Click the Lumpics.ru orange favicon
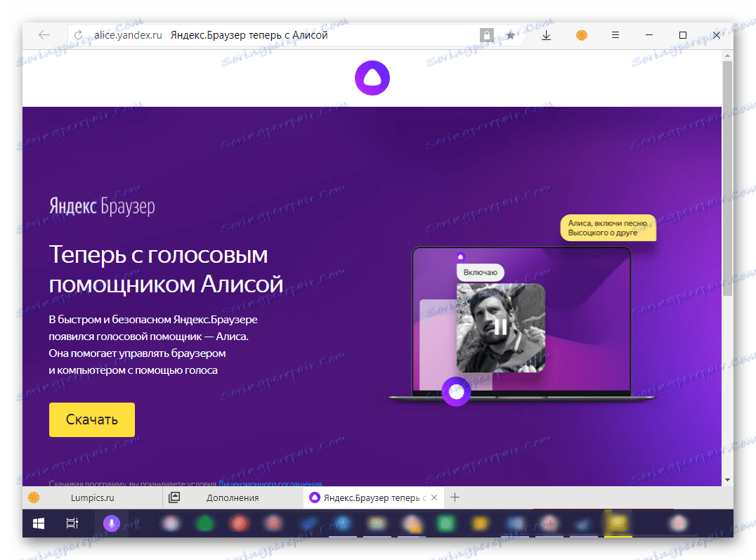This screenshot has width=756, height=560. coord(34,497)
